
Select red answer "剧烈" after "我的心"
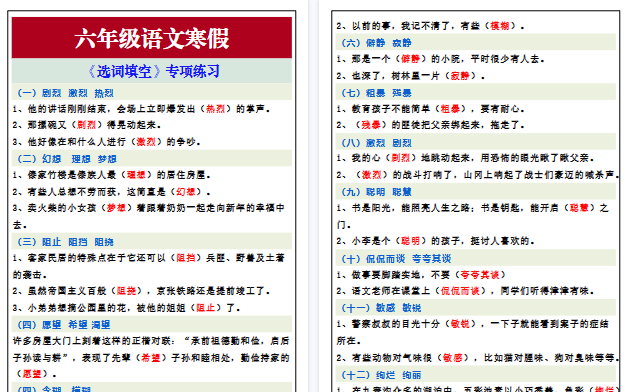(x=401, y=158)
